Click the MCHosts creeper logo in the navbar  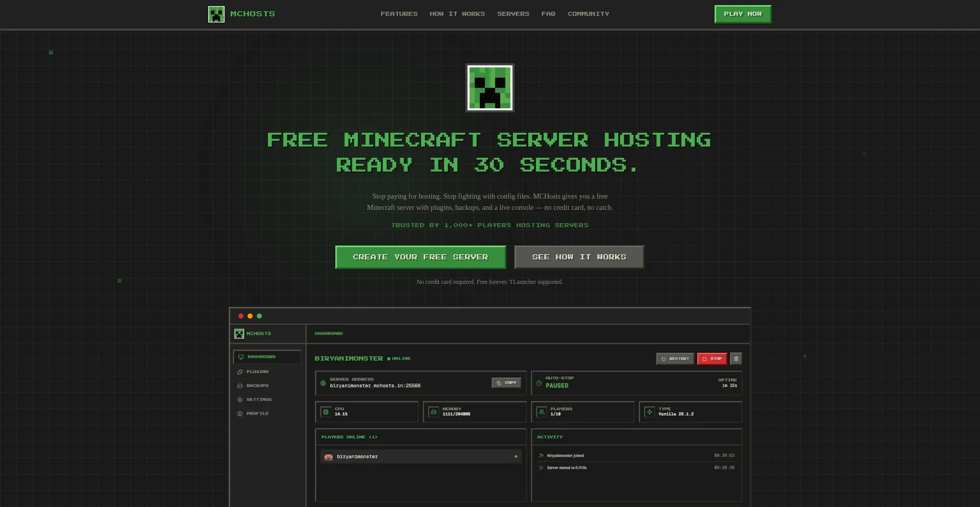(x=216, y=14)
